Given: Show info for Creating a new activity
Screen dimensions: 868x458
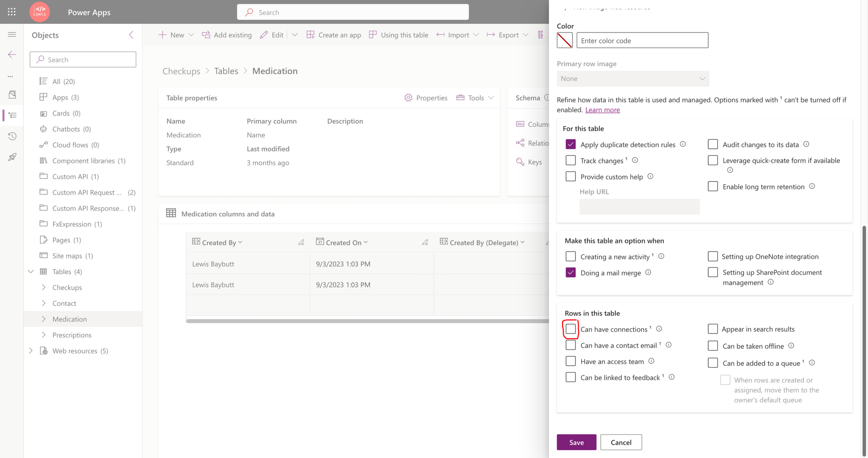Looking at the screenshot, I should pyautogui.click(x=661, y=256).
